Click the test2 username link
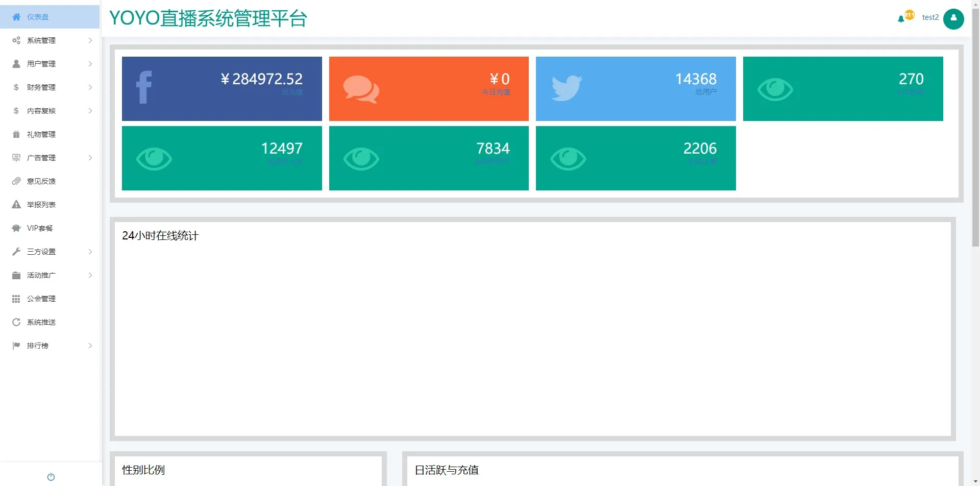The image size is (980, 486). (x=930, y=17)
